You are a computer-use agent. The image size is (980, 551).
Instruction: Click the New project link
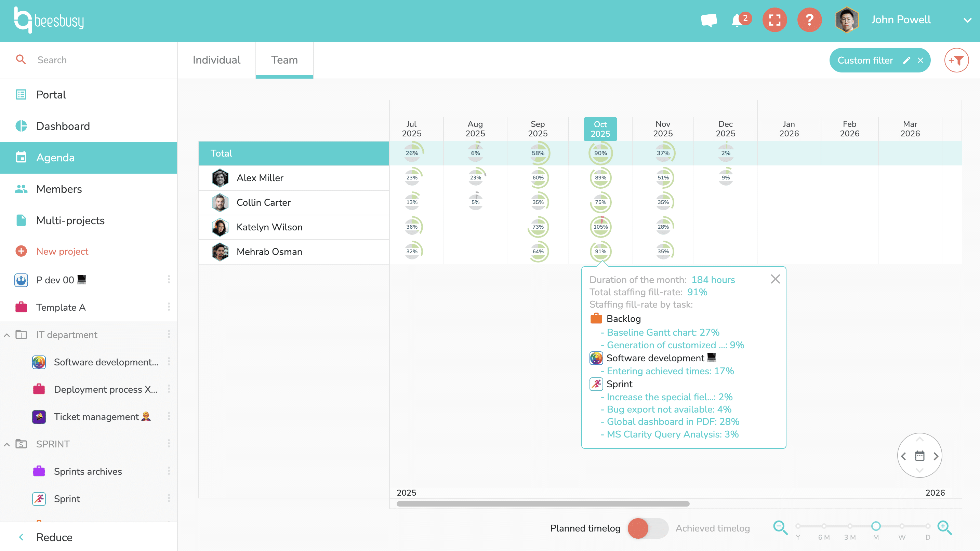click(x=62, y=251)
